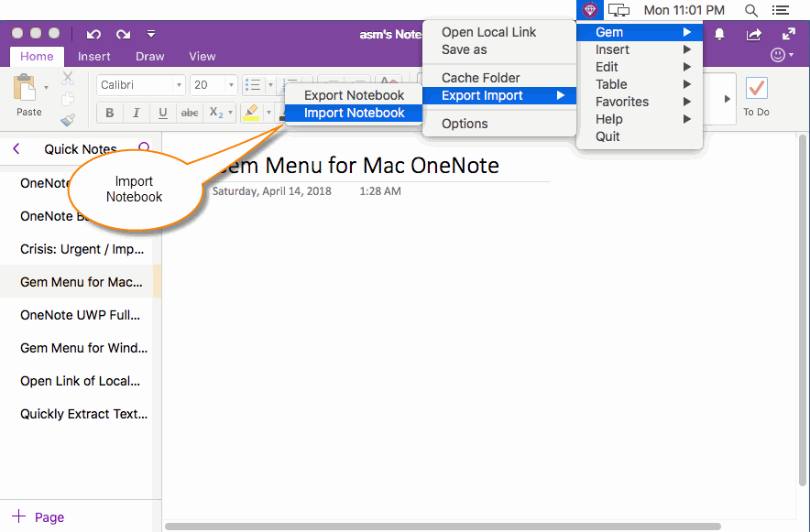
Task: Toggle subscript formatting
Action: 216,112
